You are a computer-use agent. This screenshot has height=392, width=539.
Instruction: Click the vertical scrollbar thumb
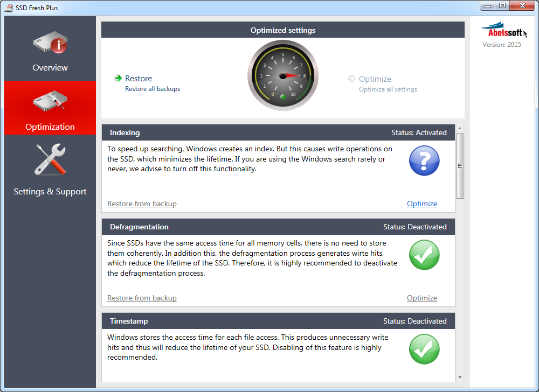(x=460, y=166)
